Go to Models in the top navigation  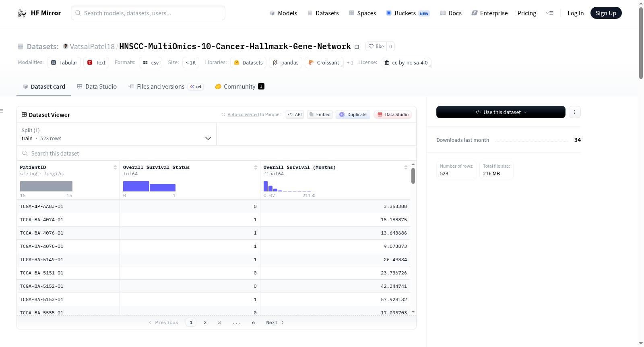pos(283,13)
